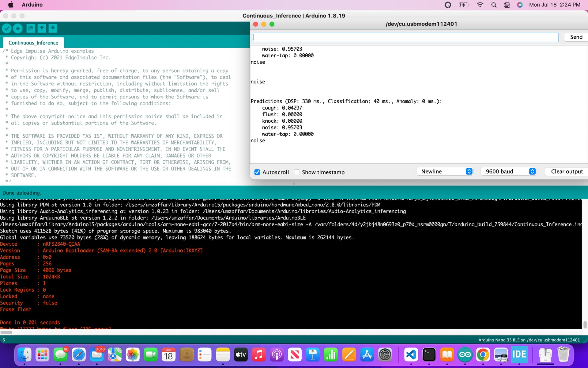
Task: Click the Verify sketch checkmark icon
Action: (x=7, y=29)
